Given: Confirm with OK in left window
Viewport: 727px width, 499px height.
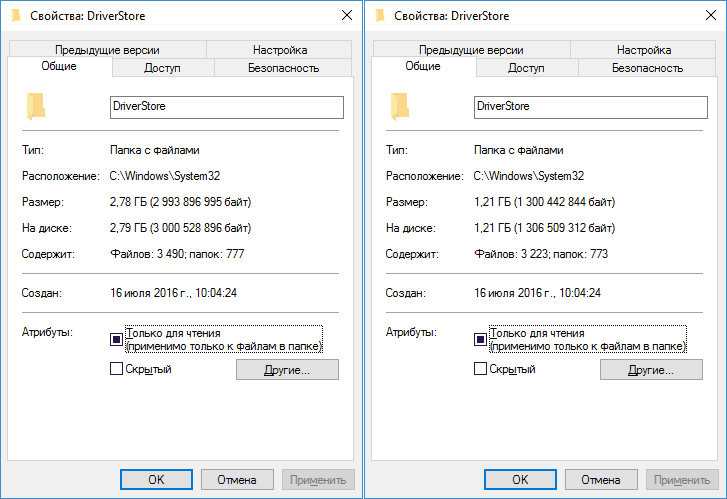Looking at the screenshot, I should coord(156,480).
